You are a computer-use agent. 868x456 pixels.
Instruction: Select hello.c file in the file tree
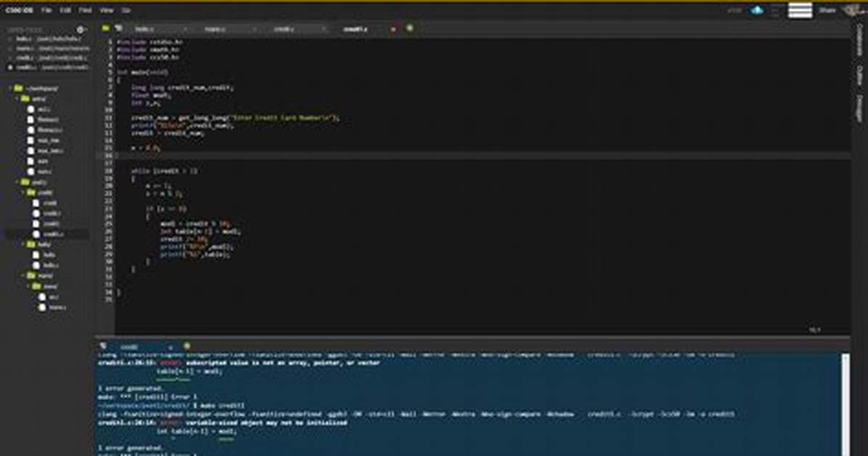click(x=52, y=266)
